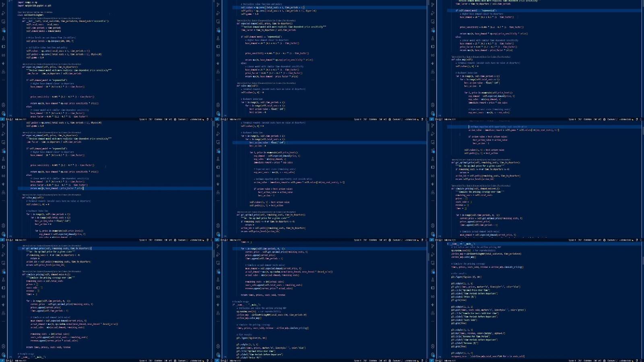Click 'Spaces: 4' in bottom-middle pane status bar
Viewport: 644px width, 362px height.
tap(357, 361)
